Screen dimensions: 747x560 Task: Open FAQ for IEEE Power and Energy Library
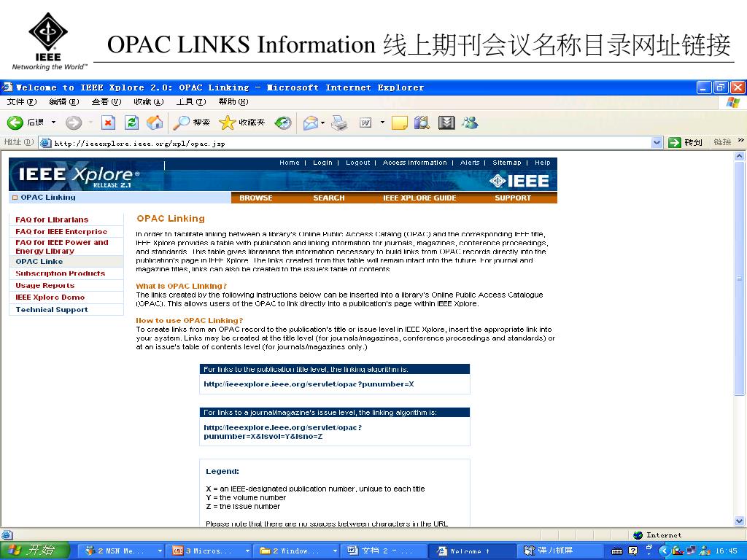tap(62, 246)
